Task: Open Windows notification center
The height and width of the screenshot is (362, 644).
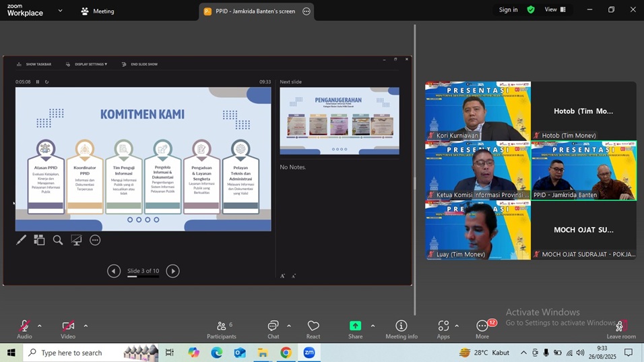Action: [629, 353]
